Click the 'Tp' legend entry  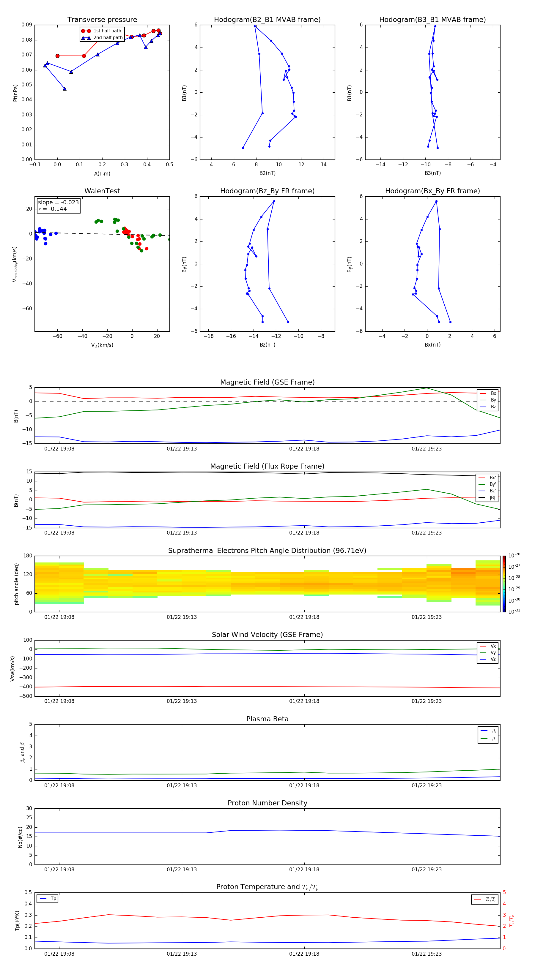48,899
